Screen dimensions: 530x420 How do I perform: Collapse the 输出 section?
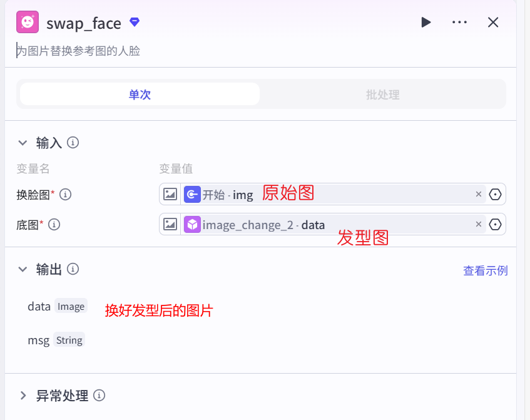(23, 269)
